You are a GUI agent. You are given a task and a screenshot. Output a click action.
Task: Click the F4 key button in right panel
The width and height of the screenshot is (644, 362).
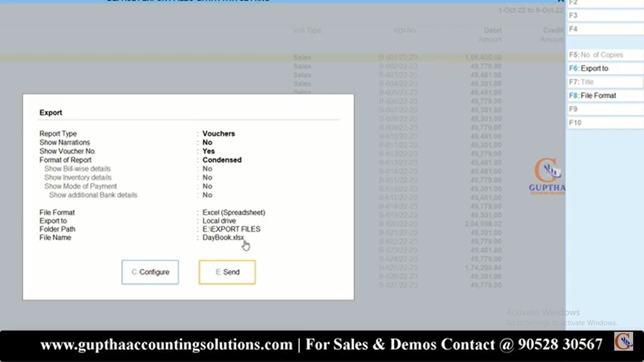(605, 29)
